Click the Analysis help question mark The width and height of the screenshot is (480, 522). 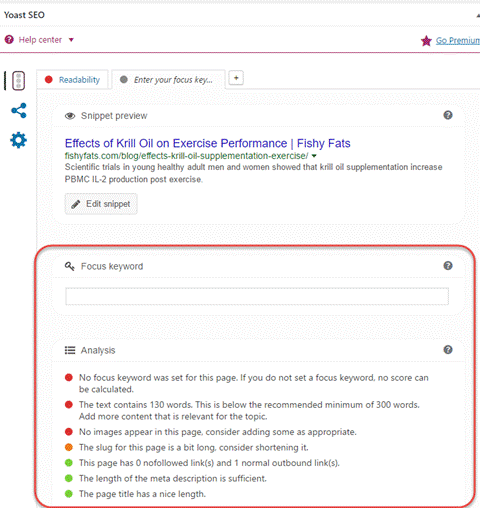point(448,350)
